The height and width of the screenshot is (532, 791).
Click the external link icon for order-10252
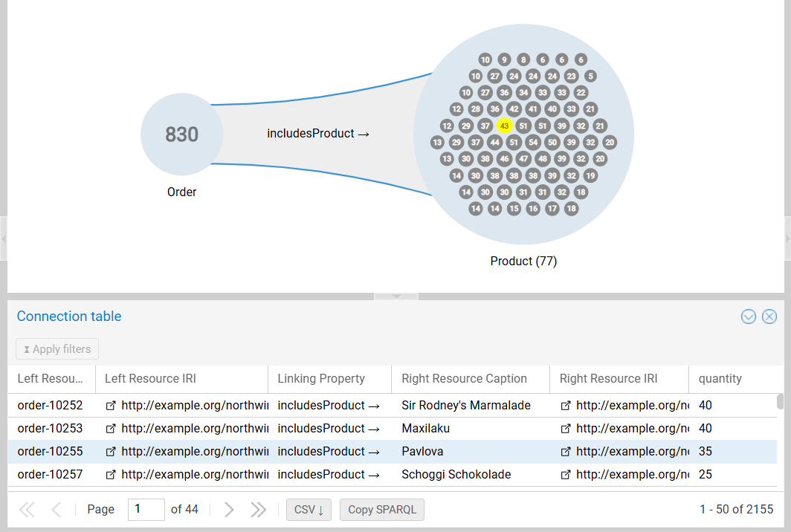pos(112,406)
